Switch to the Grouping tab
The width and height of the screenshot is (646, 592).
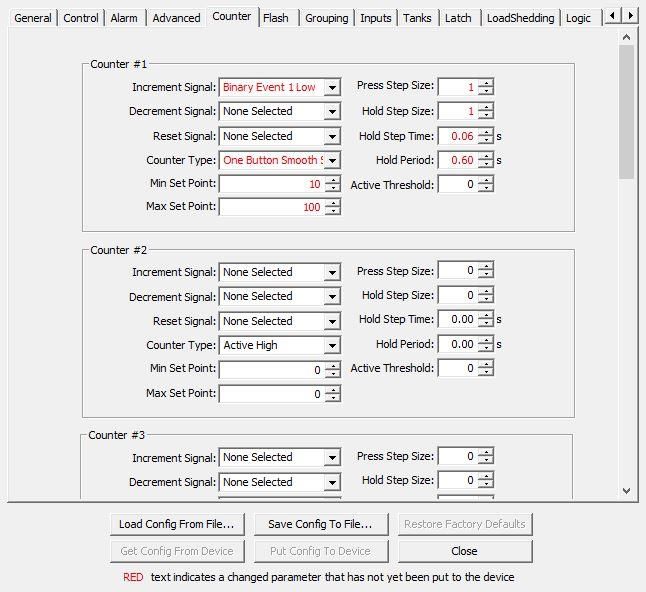pos(327,18)
